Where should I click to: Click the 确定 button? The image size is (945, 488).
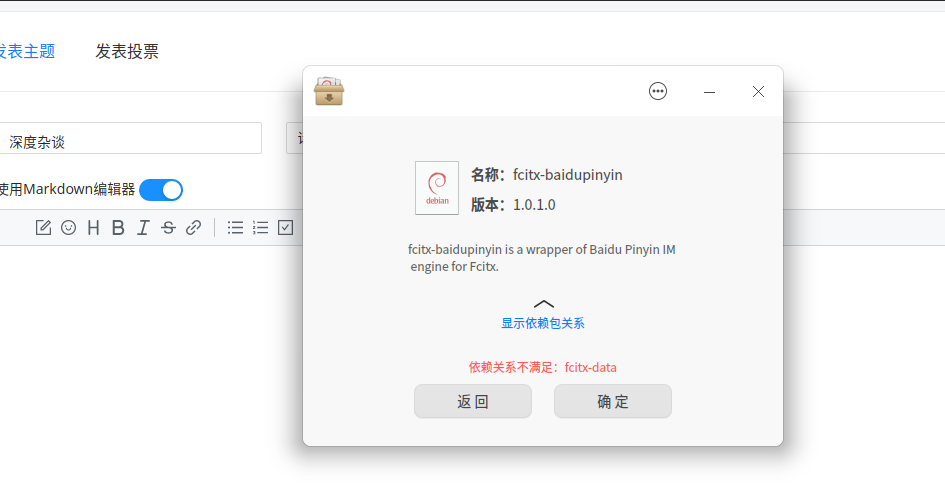613,401
